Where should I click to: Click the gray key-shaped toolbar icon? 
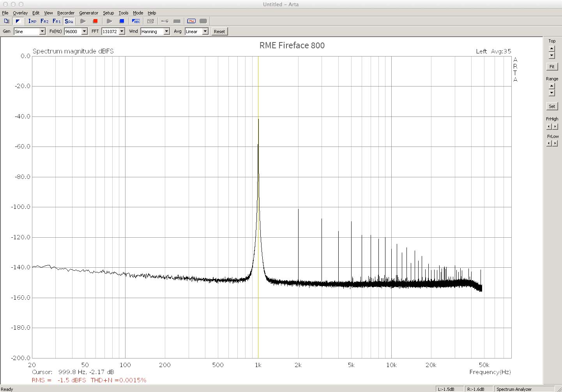(165, 21)
